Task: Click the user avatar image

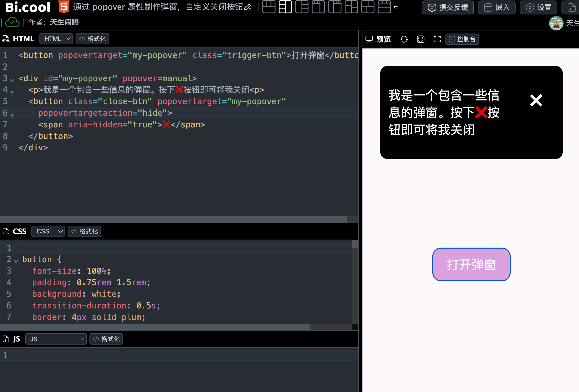Action: pyautogui.click(x=556, y=23)
